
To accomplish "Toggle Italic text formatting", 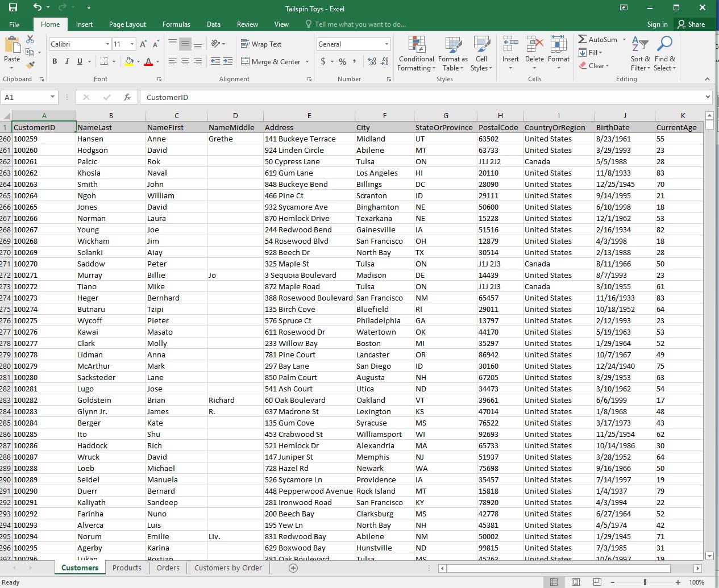I will pyautogui.click(x=67, y=61).
